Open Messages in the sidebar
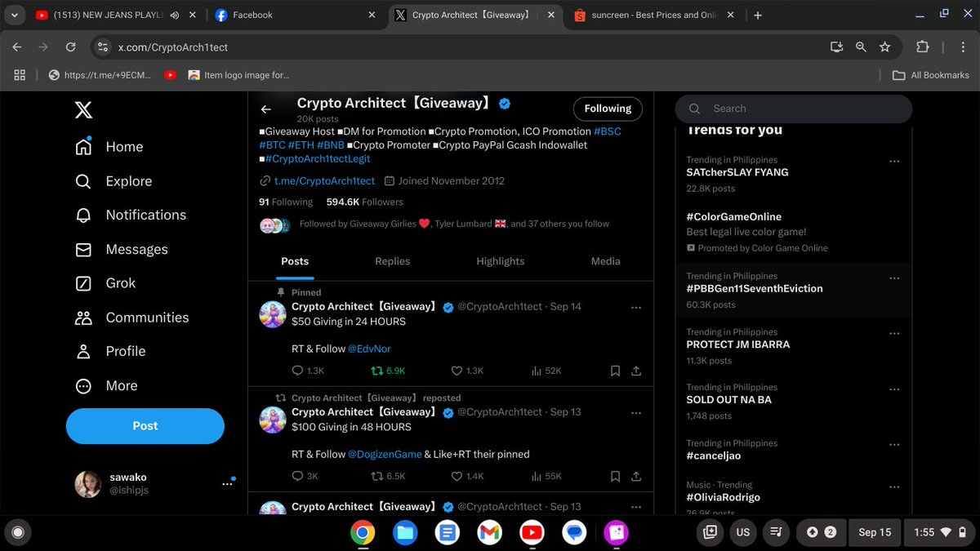 pyautogui.click(x=121, y=249)
